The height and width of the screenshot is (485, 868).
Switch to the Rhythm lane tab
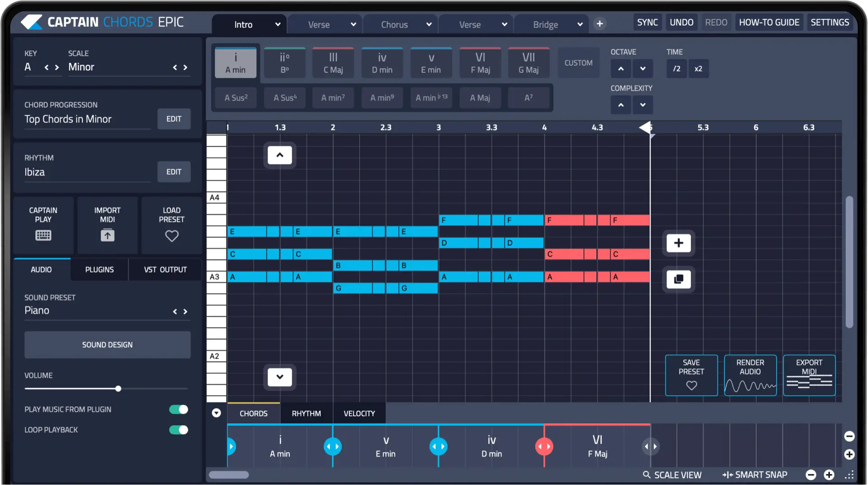click(307, 414)
